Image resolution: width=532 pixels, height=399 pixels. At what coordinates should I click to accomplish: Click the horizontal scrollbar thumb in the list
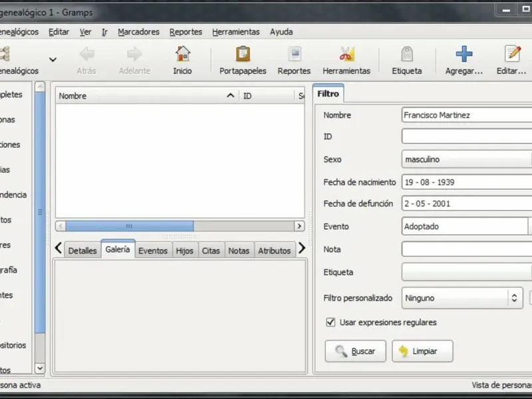tap(129, 226)
